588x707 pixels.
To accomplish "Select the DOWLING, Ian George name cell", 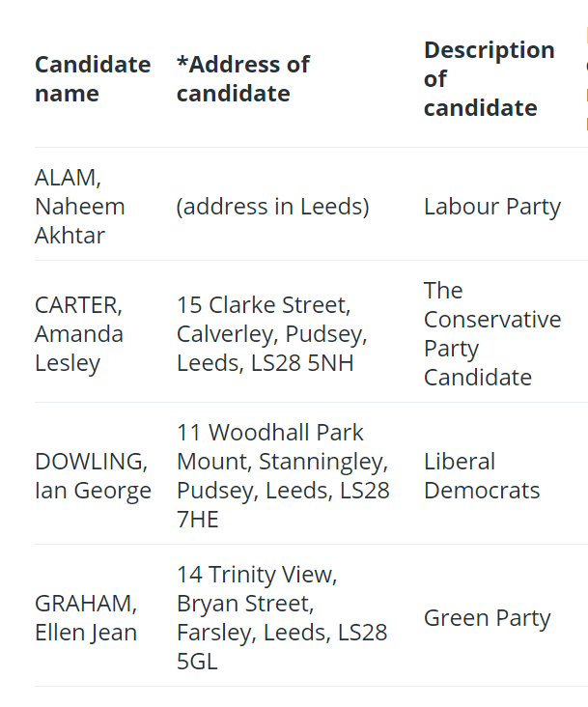I will coord(93,476).
